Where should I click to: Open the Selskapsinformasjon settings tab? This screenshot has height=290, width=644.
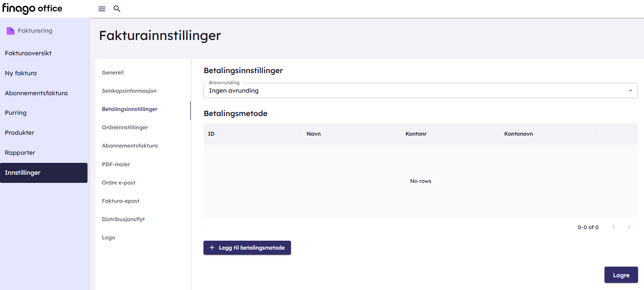coord(129,91)
